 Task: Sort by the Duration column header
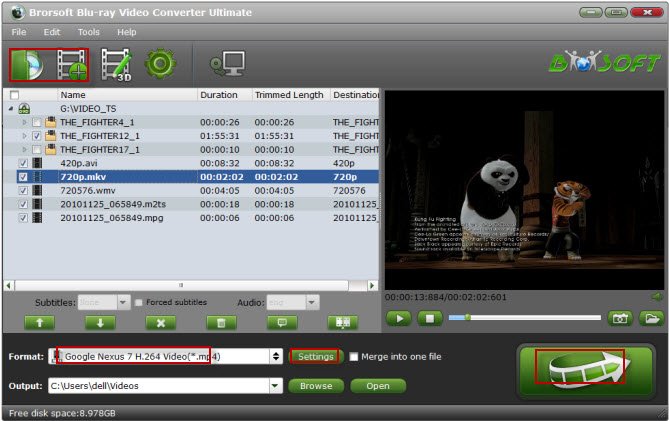point(224,95)
